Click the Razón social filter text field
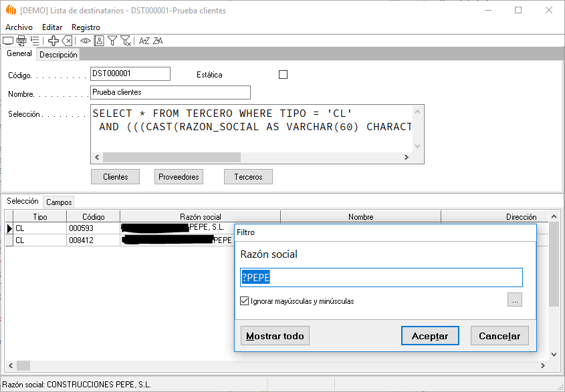The width and height of the screenshot is (565, 392). (x=381, y=278)
